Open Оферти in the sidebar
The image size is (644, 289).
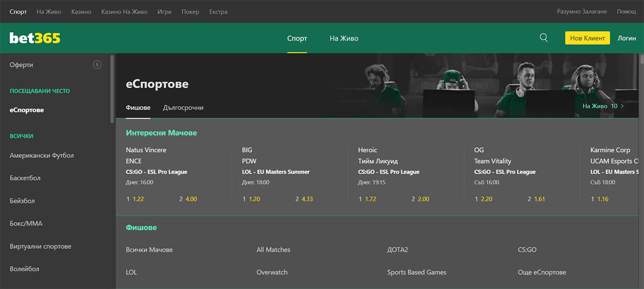[x=21, y=65]
